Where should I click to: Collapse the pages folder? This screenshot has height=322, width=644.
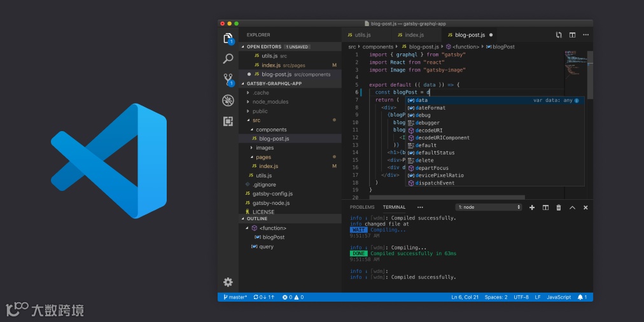(290, 157)
